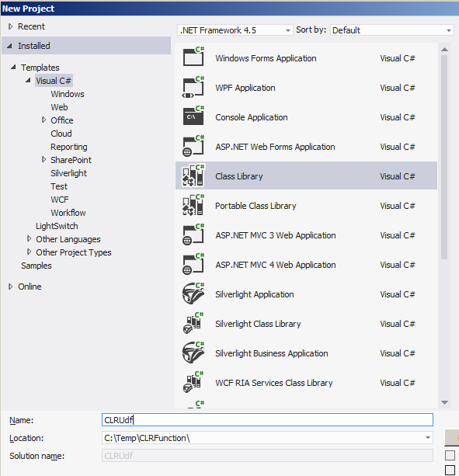Select the Visual C# templates node
The height and width of the screenshot is (476, 459).
coord(54,81)
